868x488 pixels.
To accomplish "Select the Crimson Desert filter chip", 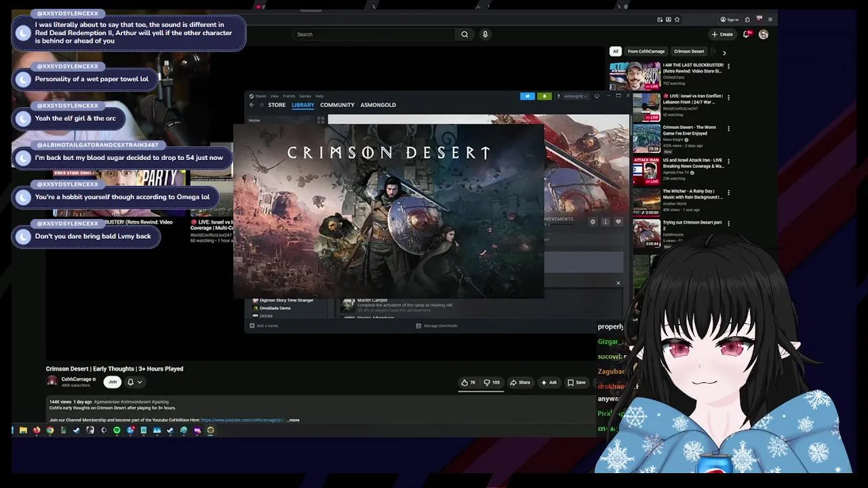I will [x=689, y=52].
